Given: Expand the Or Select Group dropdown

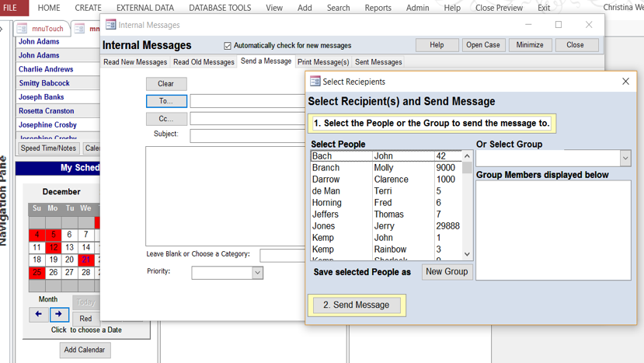Looking at the screenshot, I should pyautogui.click(x=625, y=158).
